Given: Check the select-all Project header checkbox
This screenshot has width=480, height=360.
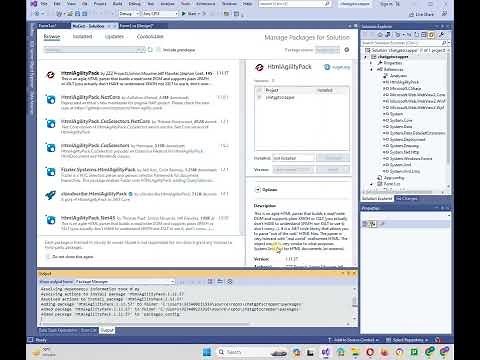Looking at the screenshot, I should [259, 90].
